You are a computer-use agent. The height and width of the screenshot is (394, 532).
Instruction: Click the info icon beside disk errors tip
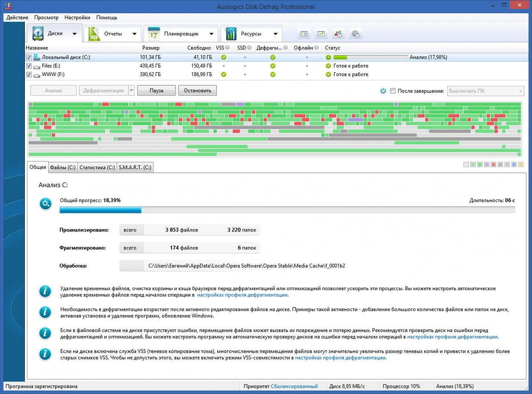[45, 333]
